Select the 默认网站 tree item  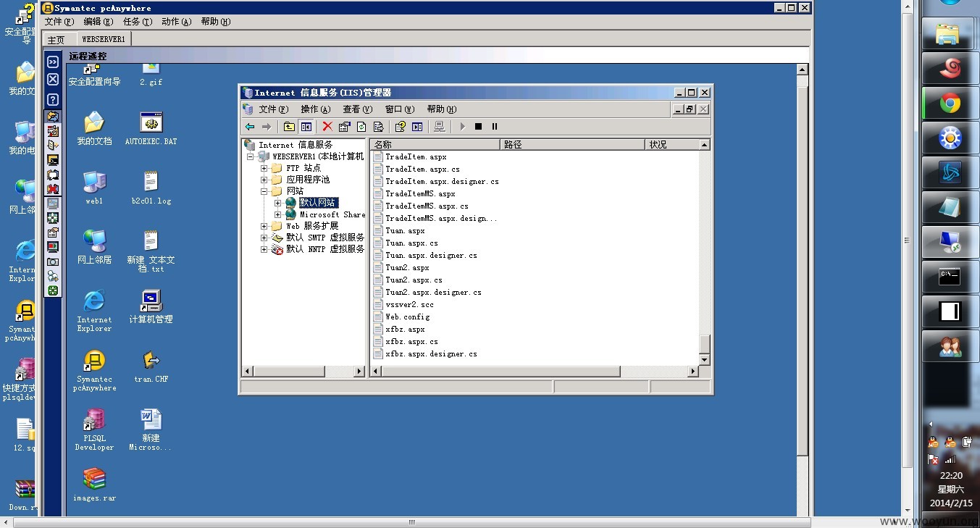click(x=318, y=203)
